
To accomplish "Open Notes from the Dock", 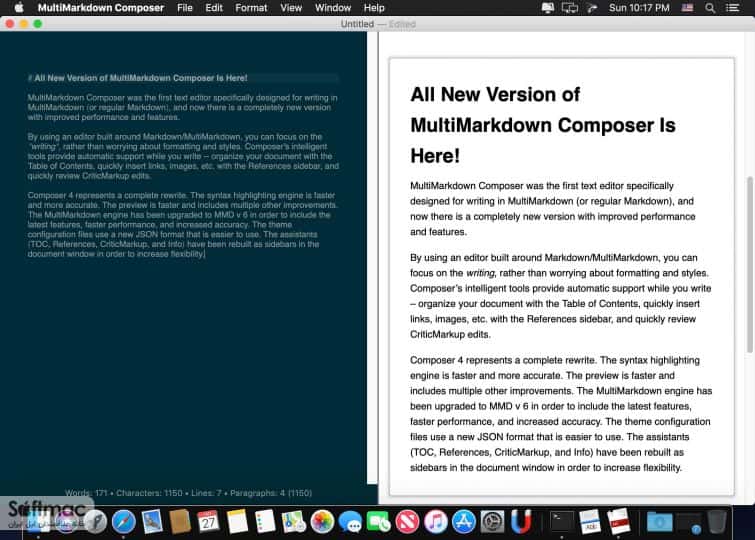I will click(237, 522).
